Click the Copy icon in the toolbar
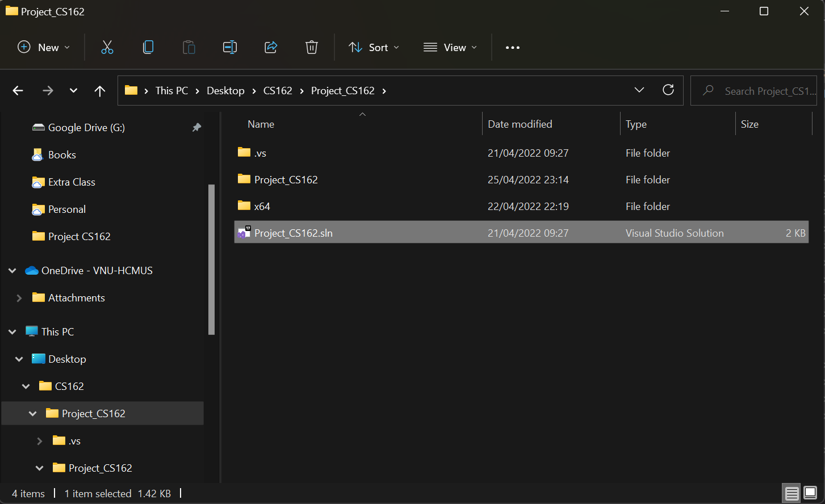The width and height of the screenshot is (825, 504). (x=148, y=47)
